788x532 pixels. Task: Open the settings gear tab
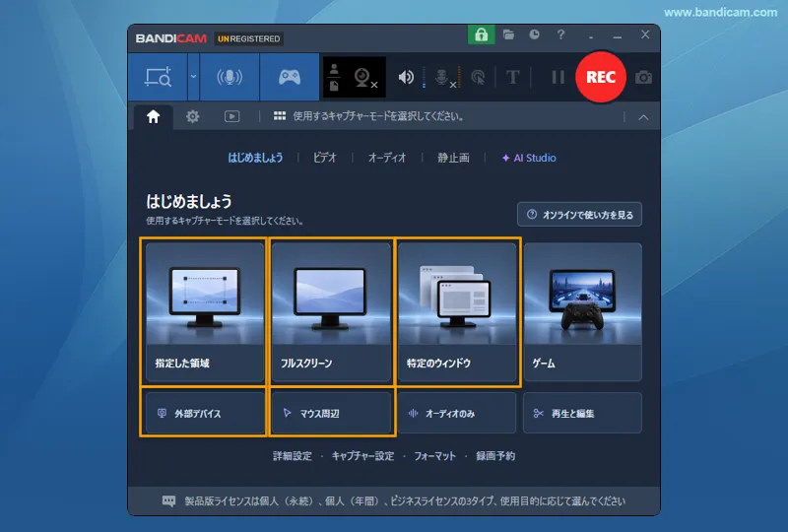(192, 116)
